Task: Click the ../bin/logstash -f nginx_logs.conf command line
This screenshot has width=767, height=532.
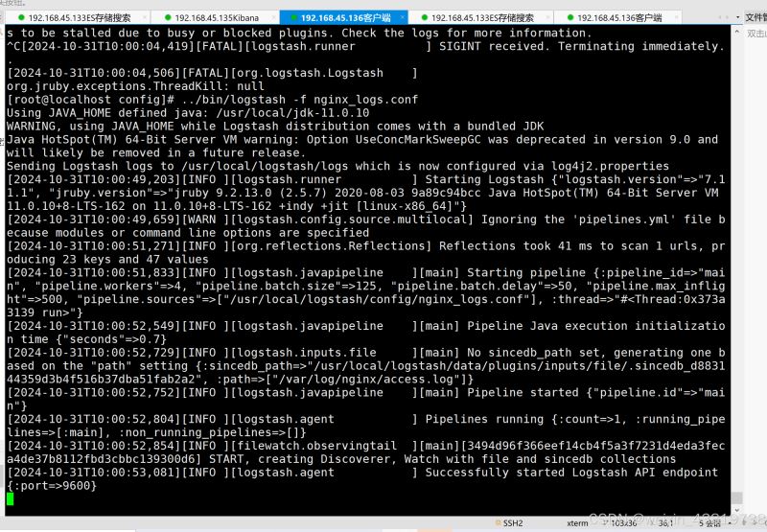Action: [x=212, y=100]
